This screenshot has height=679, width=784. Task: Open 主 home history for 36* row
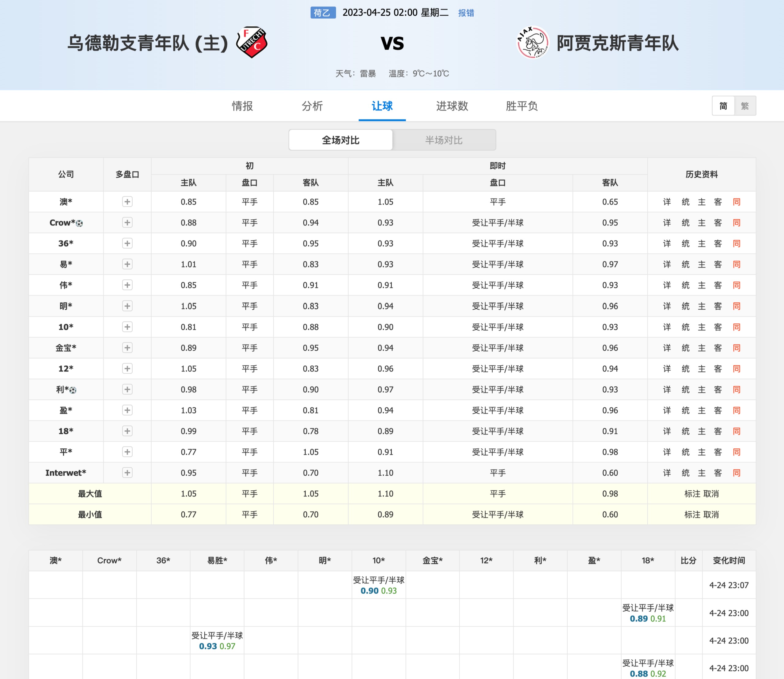pyautogui.click(x=702, y=243)
